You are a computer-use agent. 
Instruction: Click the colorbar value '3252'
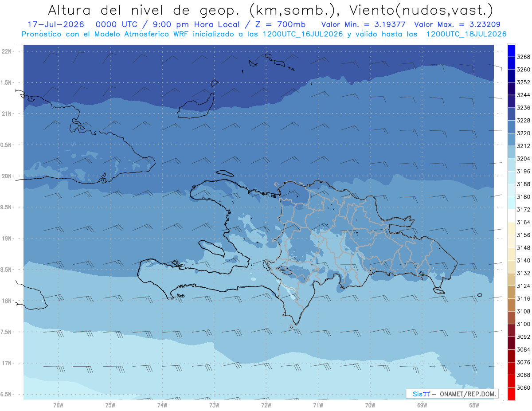[524, 82]
